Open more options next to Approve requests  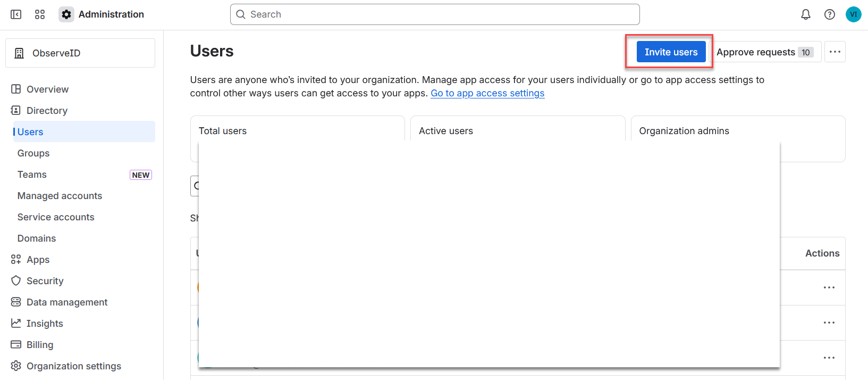pyautogui.click(x=835, y=52)
